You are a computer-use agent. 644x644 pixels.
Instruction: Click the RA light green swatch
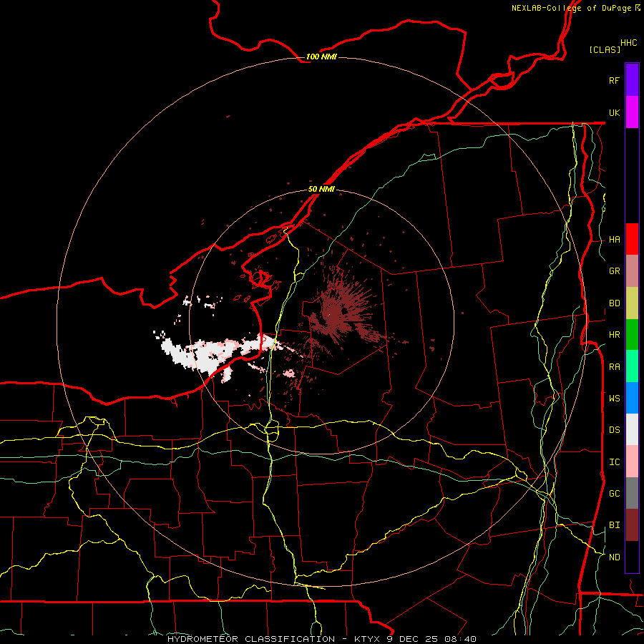pyautogui.click(x=632, y=366)
